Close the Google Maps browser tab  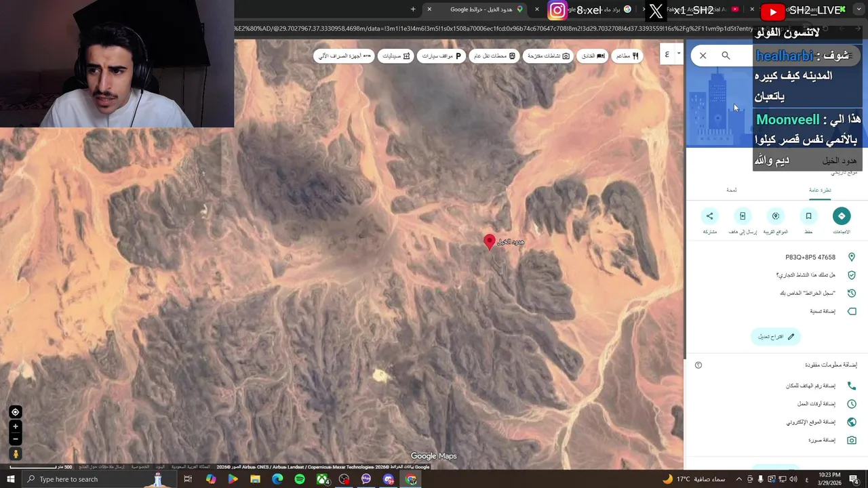click(x=429, y=9)
